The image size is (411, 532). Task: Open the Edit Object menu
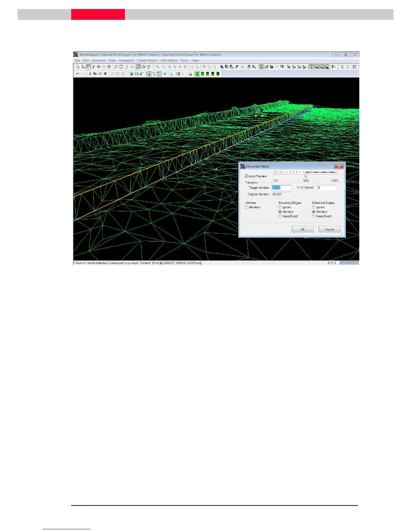point(169,60)
